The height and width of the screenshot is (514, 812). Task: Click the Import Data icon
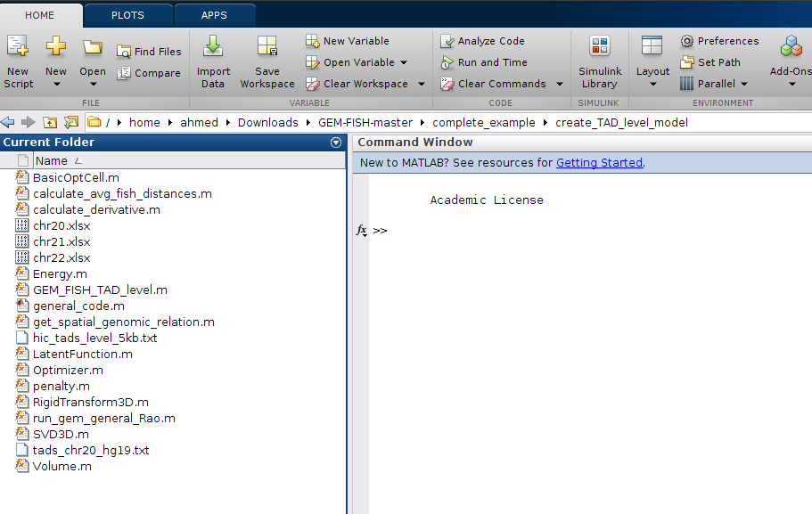tap(213, 45)
